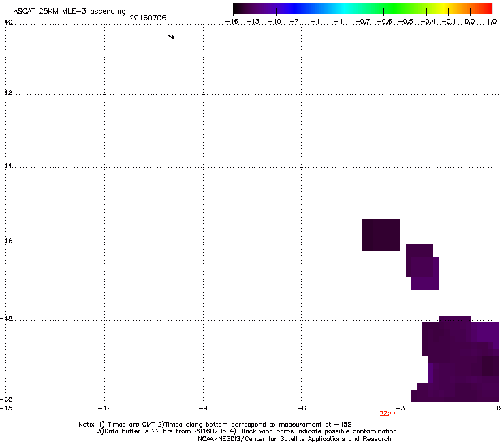Click the longitude label -6
This screenshot has width=504, height=443.
(x=301, y=408)
